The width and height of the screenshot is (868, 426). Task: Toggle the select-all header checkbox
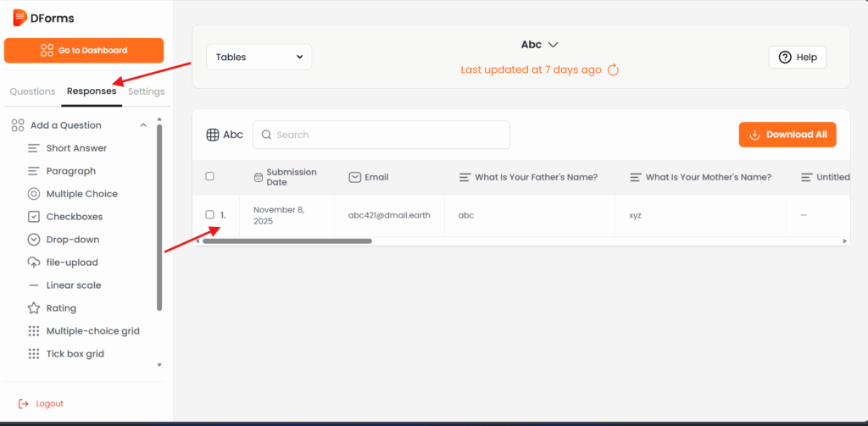click(x=209, y=176)
